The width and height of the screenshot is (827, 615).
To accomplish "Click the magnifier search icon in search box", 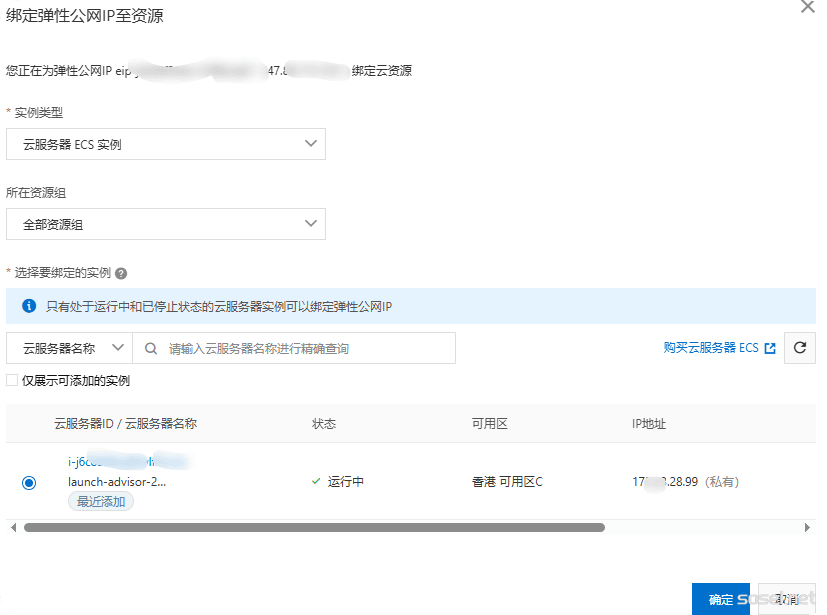I will click(151, 349).
